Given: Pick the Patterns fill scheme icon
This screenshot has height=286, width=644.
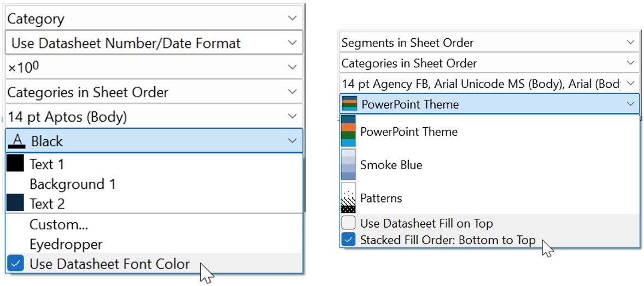Looking at the screenshot, I should point(348,198).
